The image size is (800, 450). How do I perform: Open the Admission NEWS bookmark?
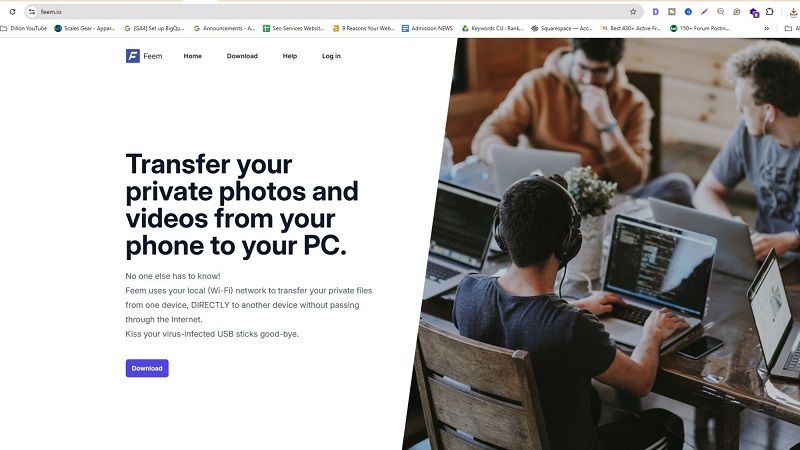(427, 29)
